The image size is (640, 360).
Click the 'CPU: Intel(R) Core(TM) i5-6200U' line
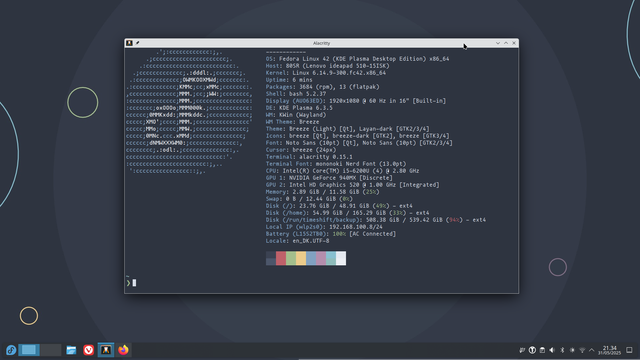click(342, 171)
